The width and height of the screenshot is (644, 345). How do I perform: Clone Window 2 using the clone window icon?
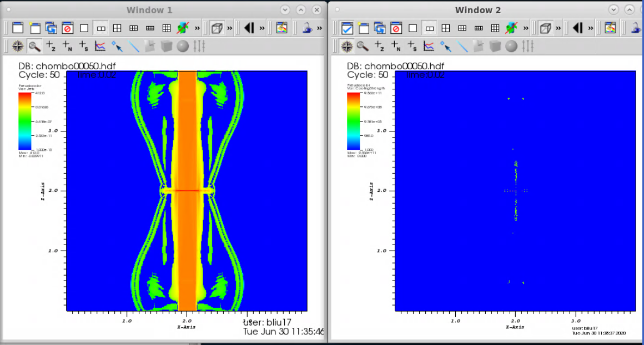(x=380, y=28)
